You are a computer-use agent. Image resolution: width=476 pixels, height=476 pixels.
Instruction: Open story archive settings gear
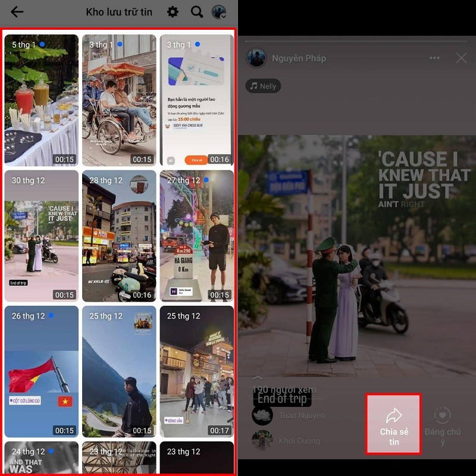[173, 12]
